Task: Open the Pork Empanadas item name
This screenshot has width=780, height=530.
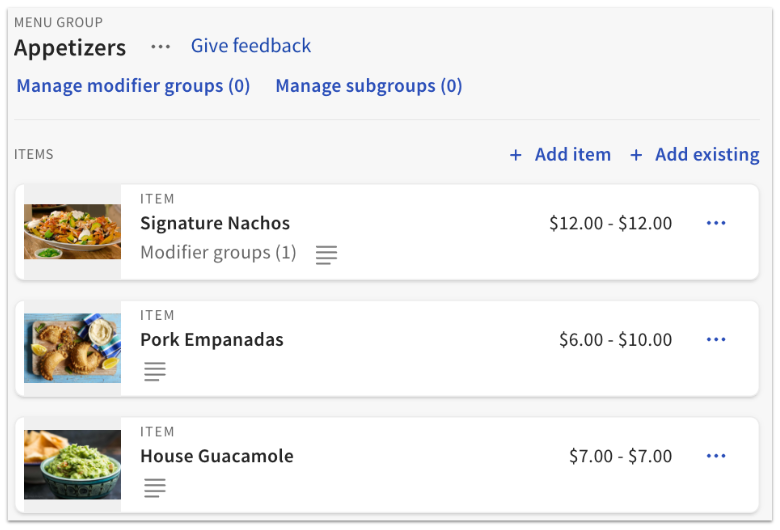Action: [x=212, y=340]
